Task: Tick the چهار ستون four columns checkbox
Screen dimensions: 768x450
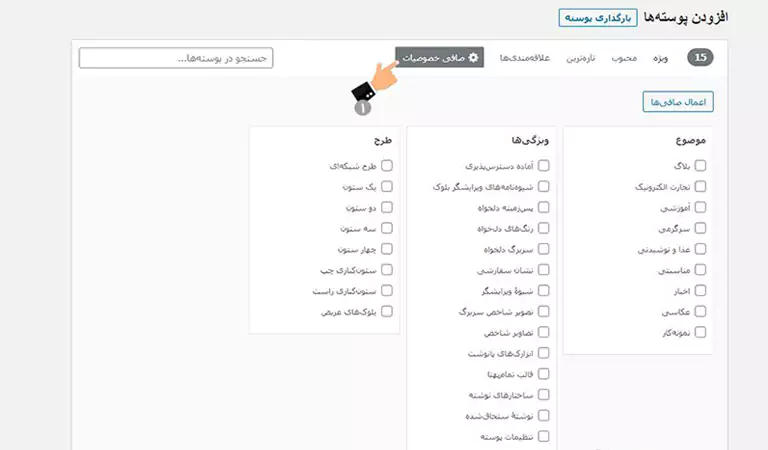Action: click(387, 249)
